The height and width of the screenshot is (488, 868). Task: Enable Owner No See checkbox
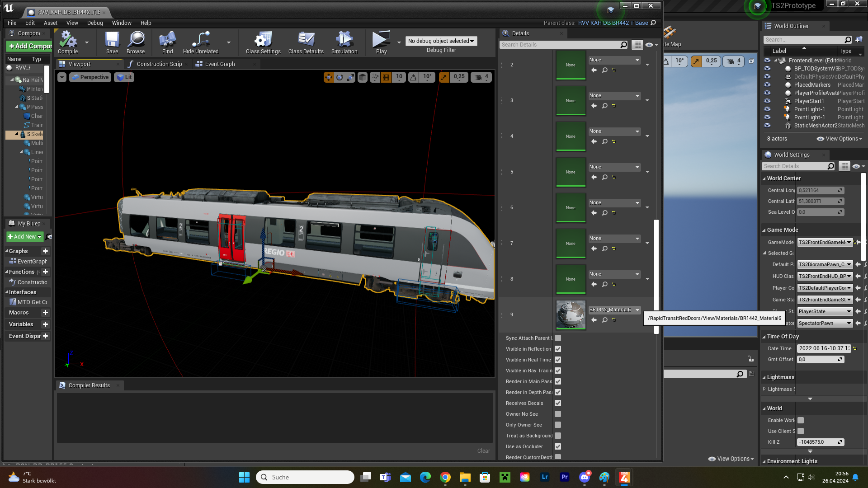[x=558, y=414]
